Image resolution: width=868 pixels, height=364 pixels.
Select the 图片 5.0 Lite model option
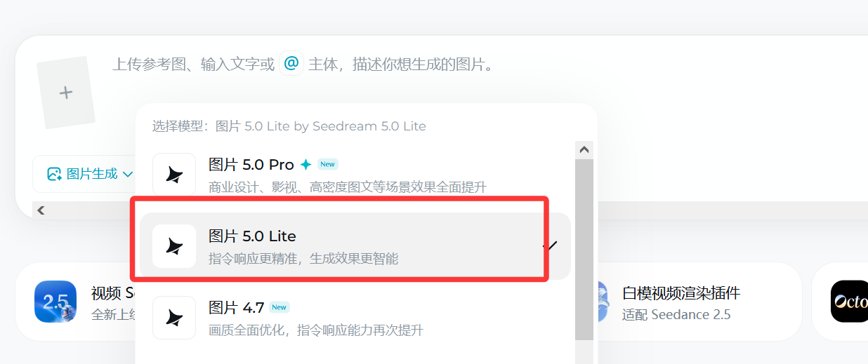tap(355, 246)
